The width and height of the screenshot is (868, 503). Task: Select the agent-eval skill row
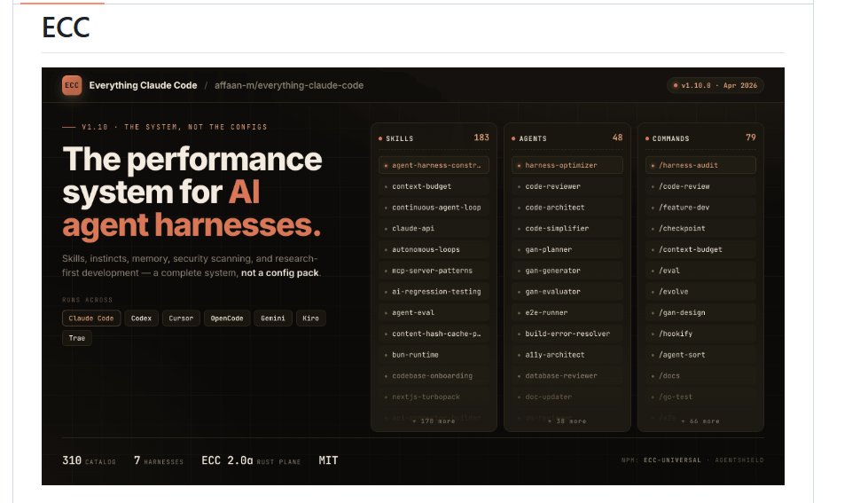(434, 312)
